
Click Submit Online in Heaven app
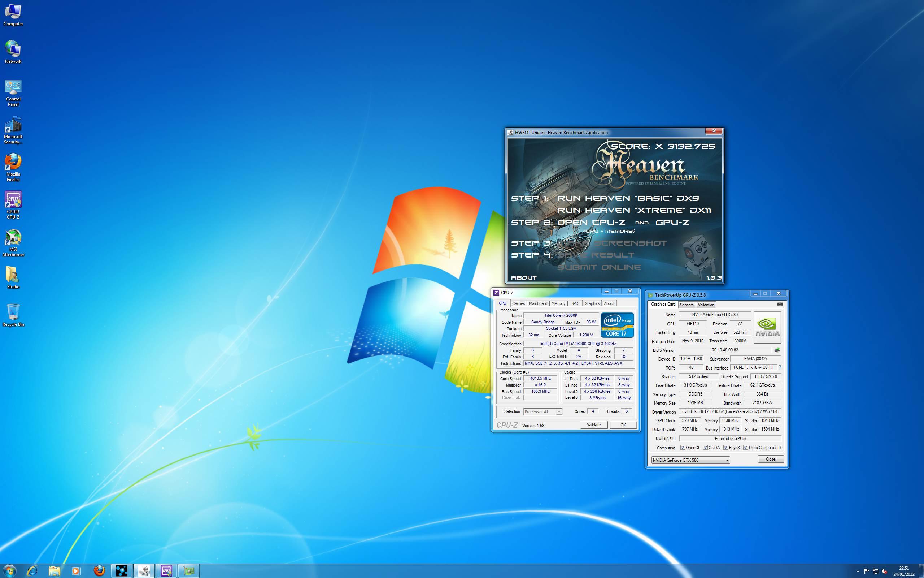tap(599, 267)
